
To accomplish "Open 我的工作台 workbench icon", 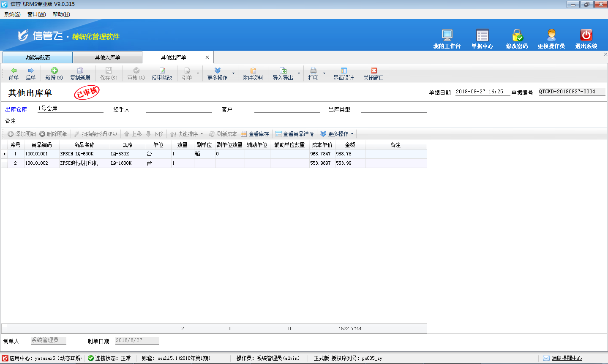I will [447, 35].
